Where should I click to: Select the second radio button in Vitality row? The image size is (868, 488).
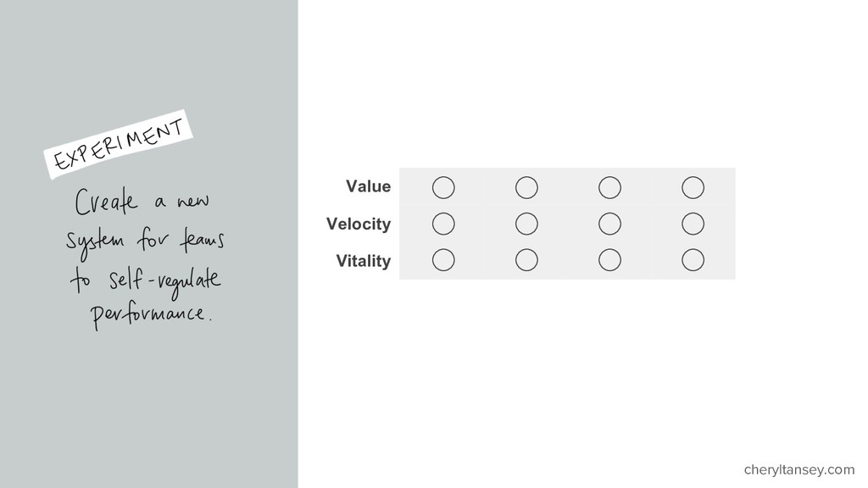coord(526,260)
